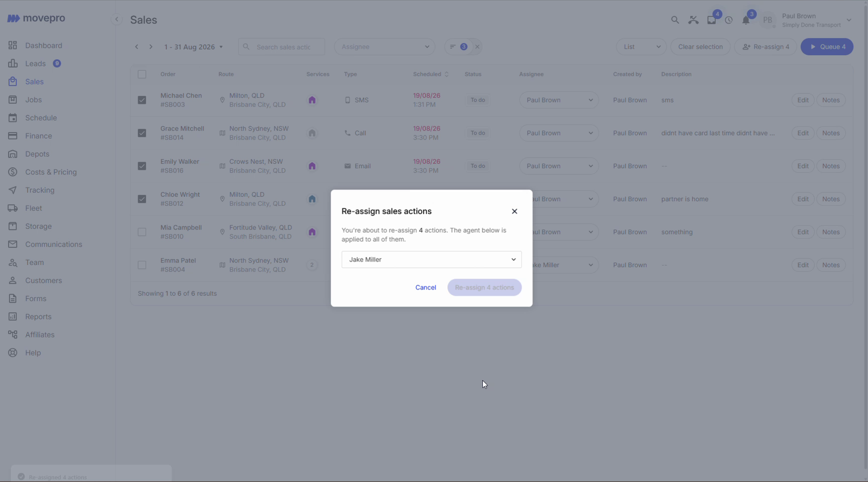
Task: Close the Re-assign sales actions dialog
Action: (x=514, y=211)
